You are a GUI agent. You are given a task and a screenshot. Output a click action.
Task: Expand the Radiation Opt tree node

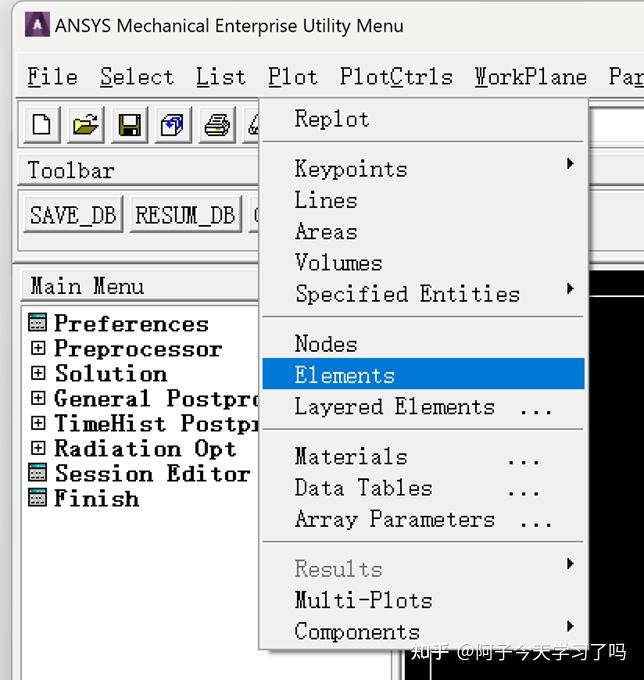[x=38, y=449]
